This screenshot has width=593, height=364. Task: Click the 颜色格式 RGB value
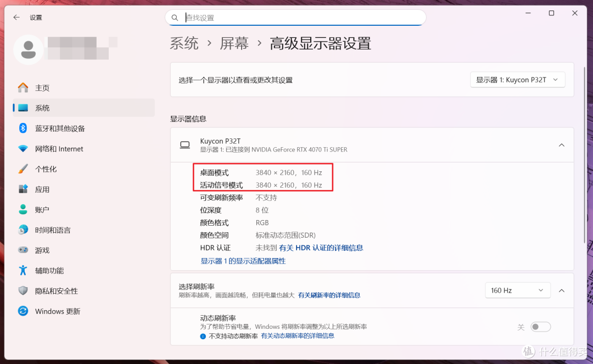[262, 223]
